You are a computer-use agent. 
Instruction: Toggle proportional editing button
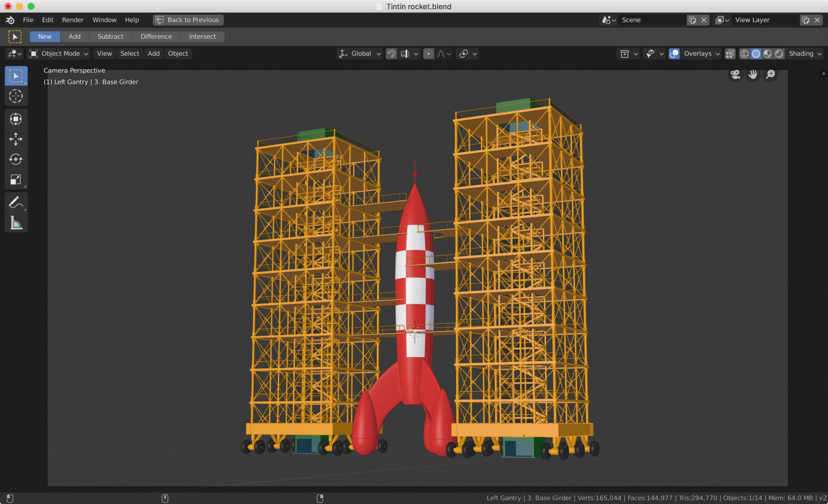click(x=428, y=54)
